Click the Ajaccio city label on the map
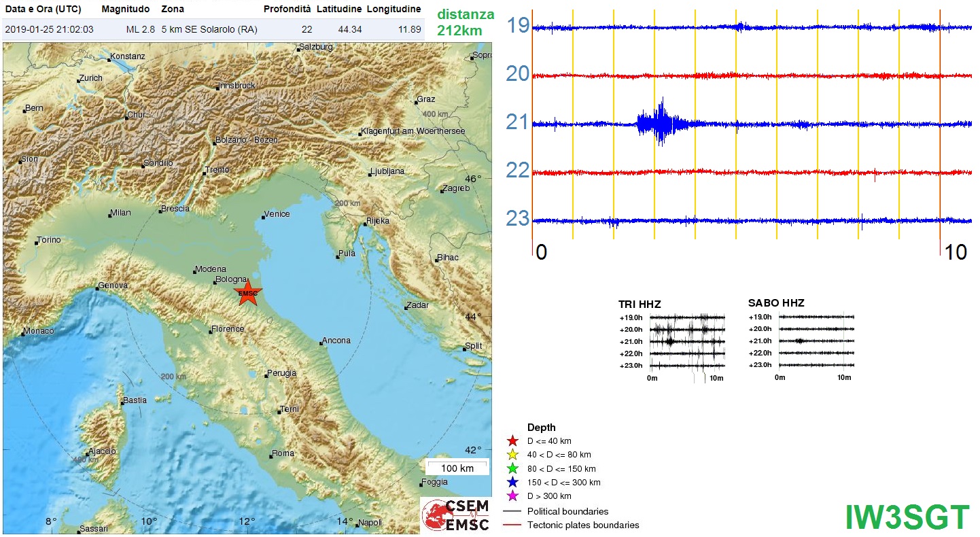Image resolution: width=980 pixels, height=537 pixels. coord(103,451)
